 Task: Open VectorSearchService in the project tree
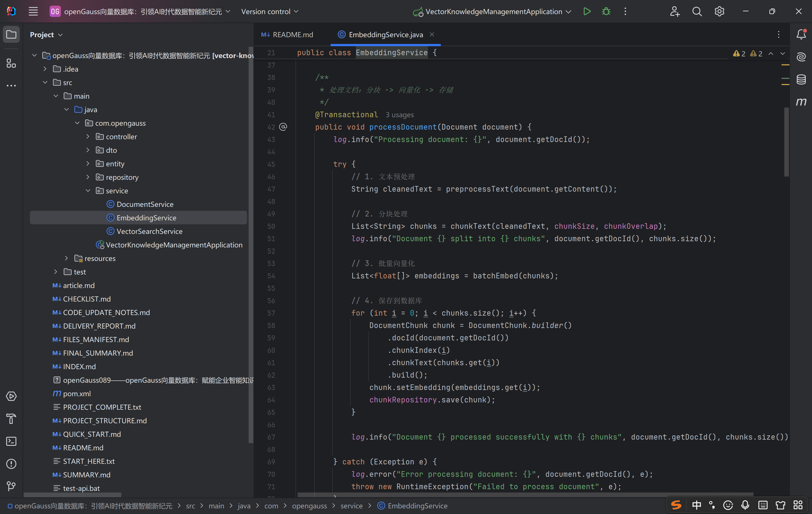click(149, 231)
